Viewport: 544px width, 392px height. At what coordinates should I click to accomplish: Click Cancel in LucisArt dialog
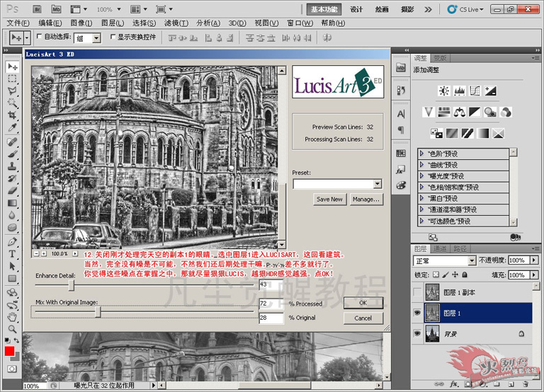[x=363, y=318]
